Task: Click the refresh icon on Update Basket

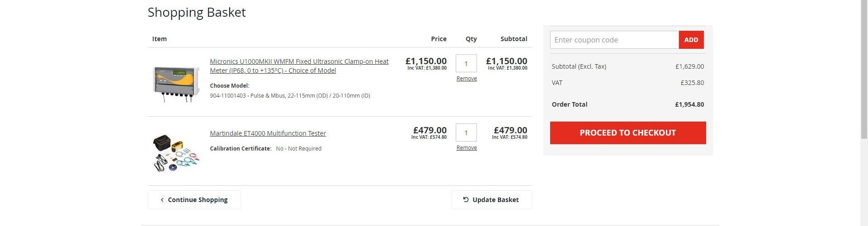Action: pyautogui.click(x=466, y=199)
